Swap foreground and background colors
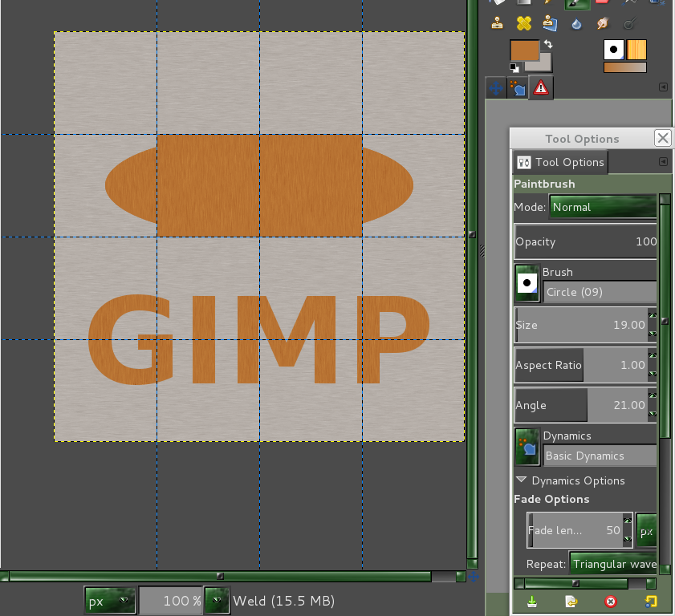Screen dimensions: 675x616 (x=548, y=44)
